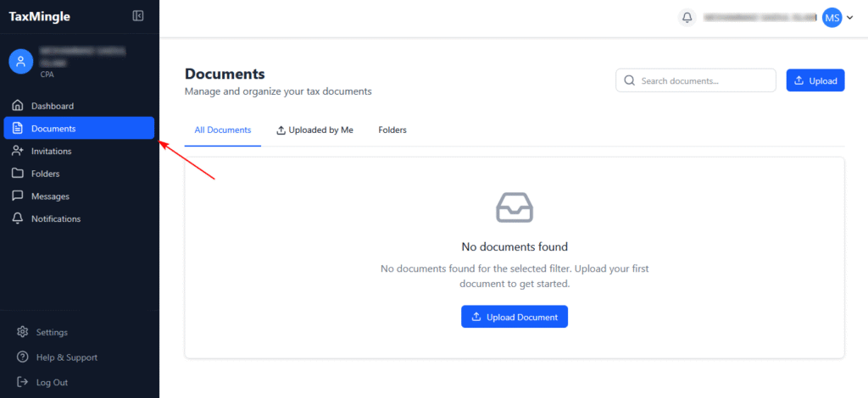This screenshot has width=868, height=398.
Task: Click the Upload Document button
Action: click(514, 317)
